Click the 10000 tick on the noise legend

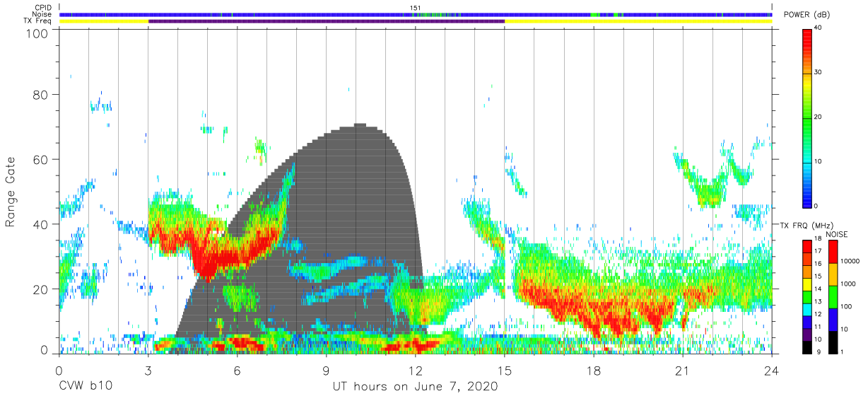(852, 262)
